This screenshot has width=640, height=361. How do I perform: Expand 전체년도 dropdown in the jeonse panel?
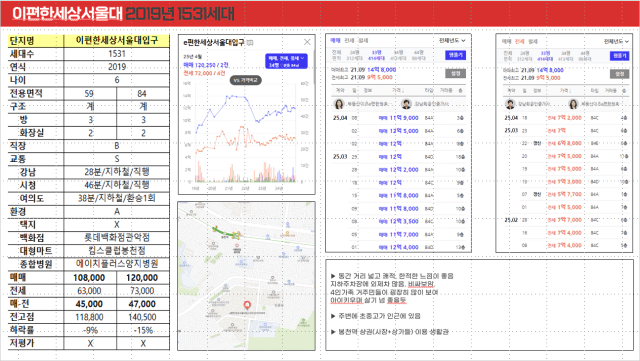pos(616,41)
